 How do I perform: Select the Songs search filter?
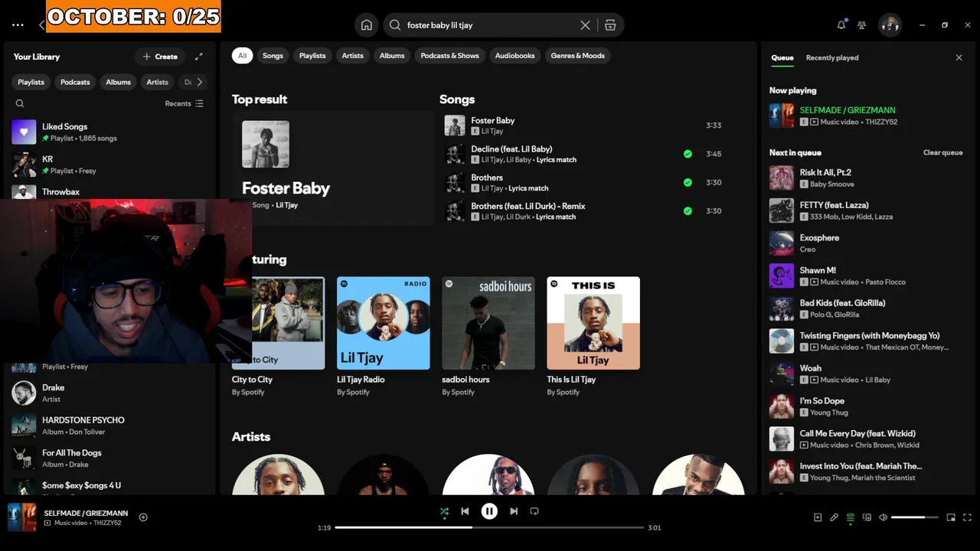coord(273,56)
